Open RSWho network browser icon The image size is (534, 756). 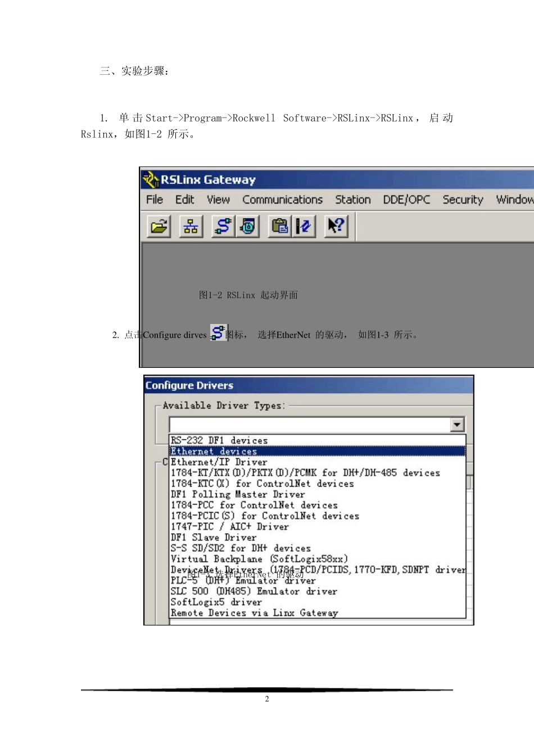click(x=191, y=227)
